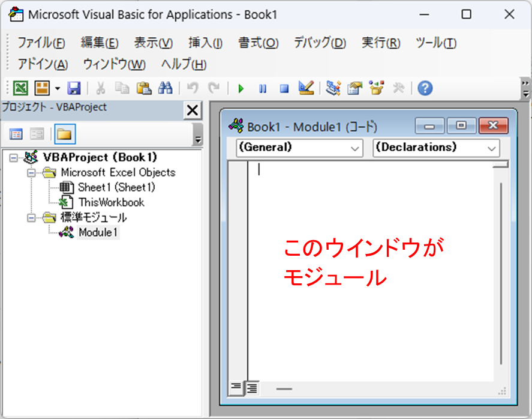Close the プロジェクト - VBAProject pane
This screenshot has height=419, width=532.
point(193,110)
